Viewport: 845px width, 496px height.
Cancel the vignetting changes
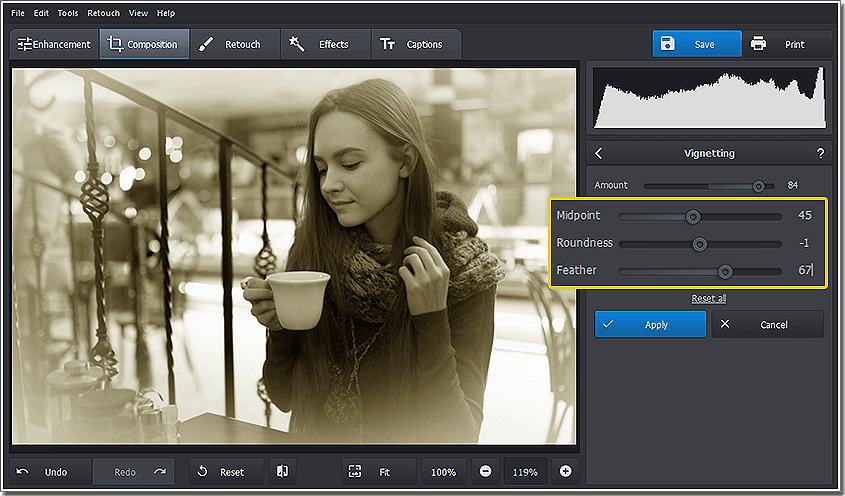tap(767, 324)
